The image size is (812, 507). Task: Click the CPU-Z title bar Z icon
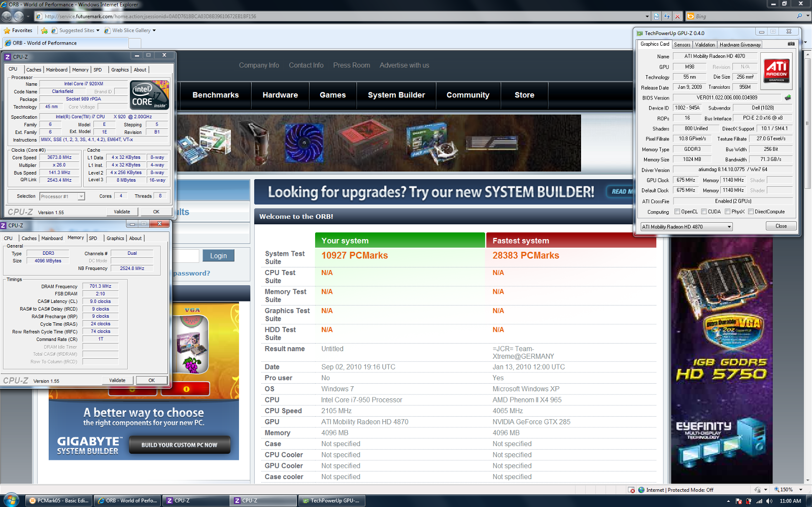tap(8, 57)
